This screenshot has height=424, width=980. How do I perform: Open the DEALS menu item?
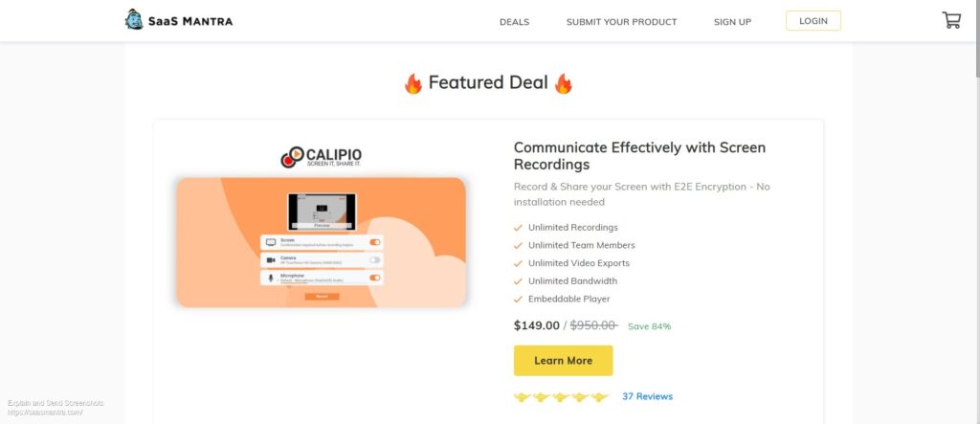click(x=514, y=22)
